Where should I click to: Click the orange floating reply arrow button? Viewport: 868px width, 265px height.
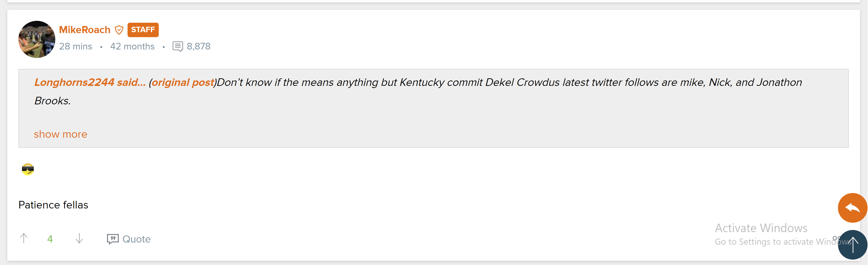[x=852, y=208]
